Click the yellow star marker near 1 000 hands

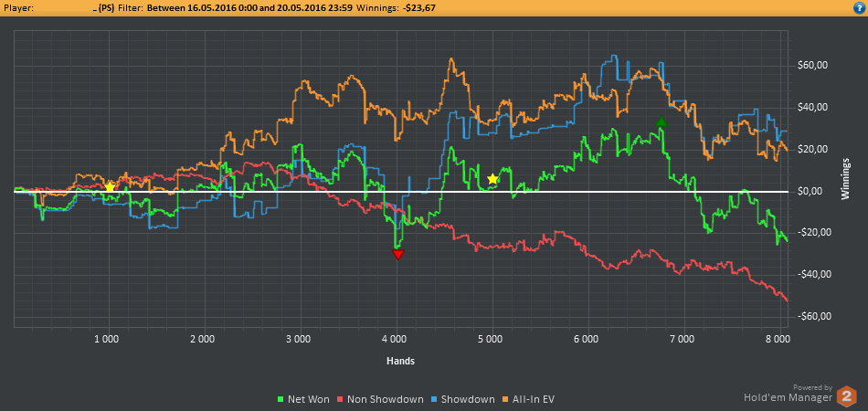pos(110,186)
